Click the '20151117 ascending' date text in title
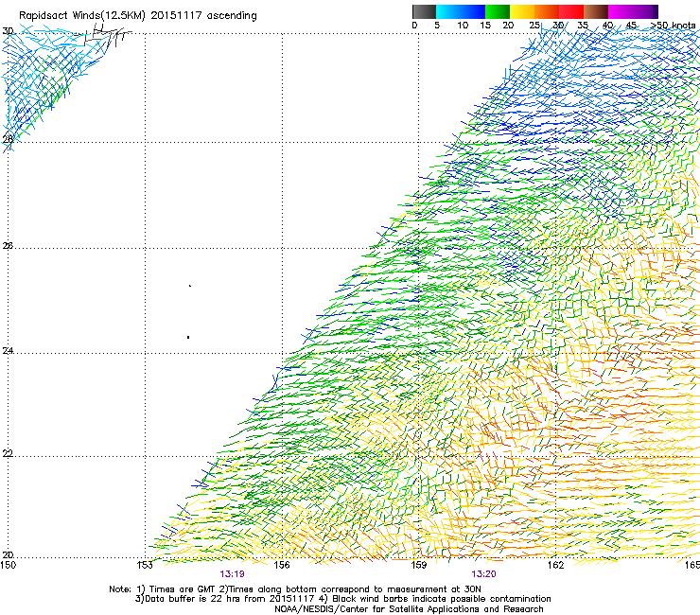The width and height of the screenshot is (700, 615). click(204, 16)
